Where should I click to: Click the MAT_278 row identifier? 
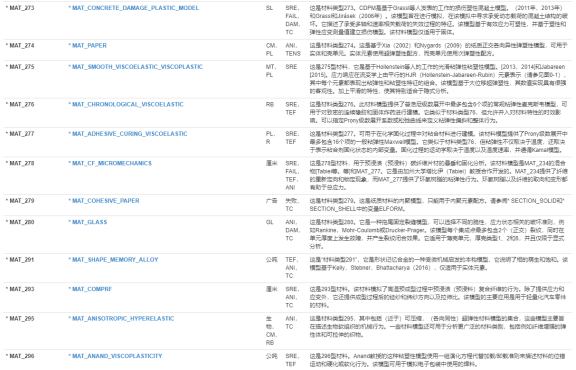point(20,163)
